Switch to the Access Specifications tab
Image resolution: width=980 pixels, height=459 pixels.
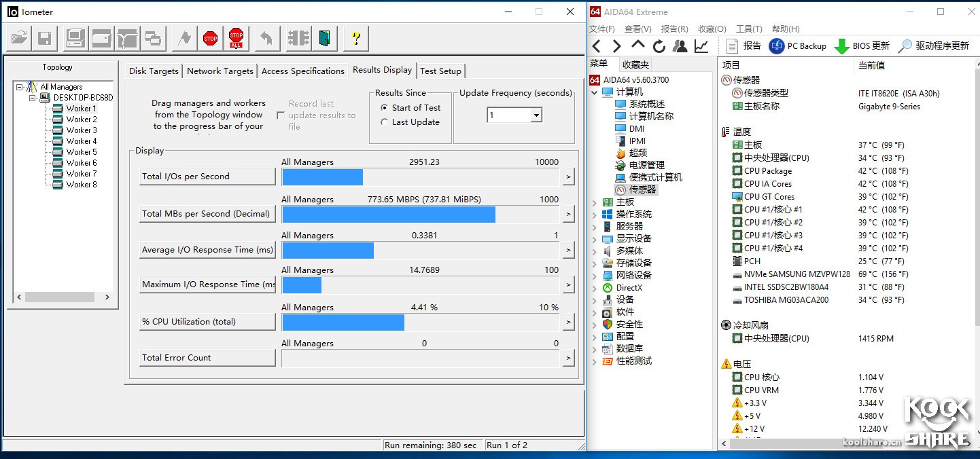pos(302,71)
